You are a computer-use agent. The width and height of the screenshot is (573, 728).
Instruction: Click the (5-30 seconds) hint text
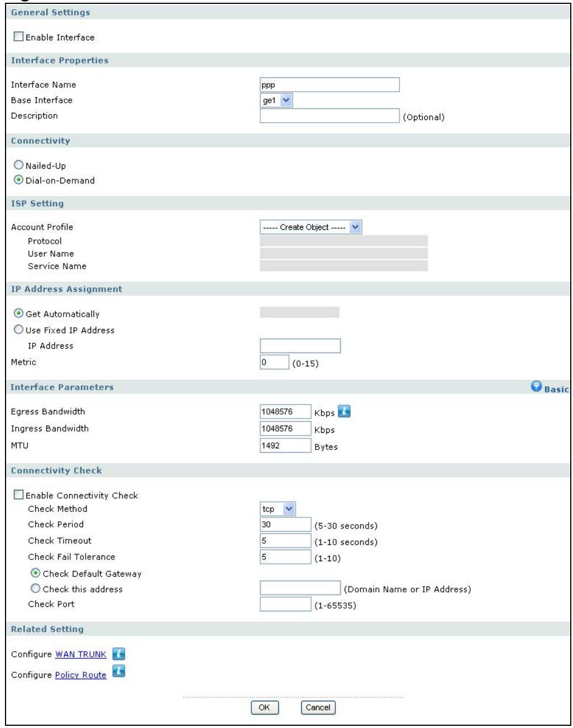coord(346,526)
